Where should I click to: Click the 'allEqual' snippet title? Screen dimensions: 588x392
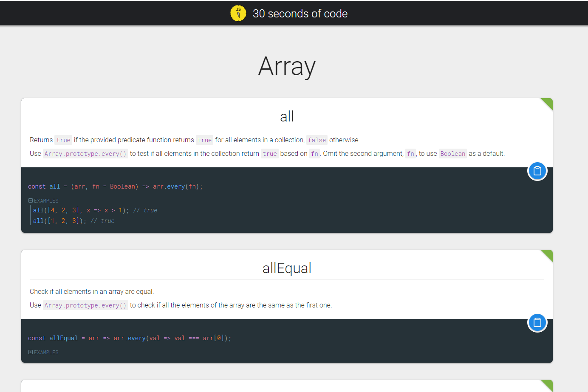coord(287,268)
